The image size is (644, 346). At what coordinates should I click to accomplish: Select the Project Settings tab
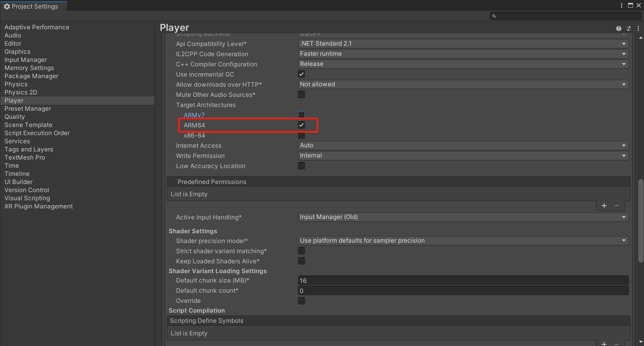(x=32, y=7)
